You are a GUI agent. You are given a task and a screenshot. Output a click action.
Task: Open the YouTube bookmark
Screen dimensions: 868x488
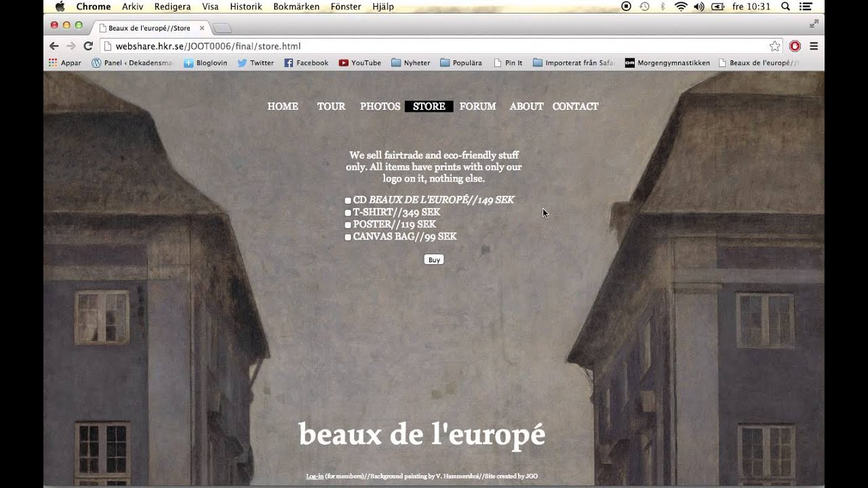coord(359,62)
